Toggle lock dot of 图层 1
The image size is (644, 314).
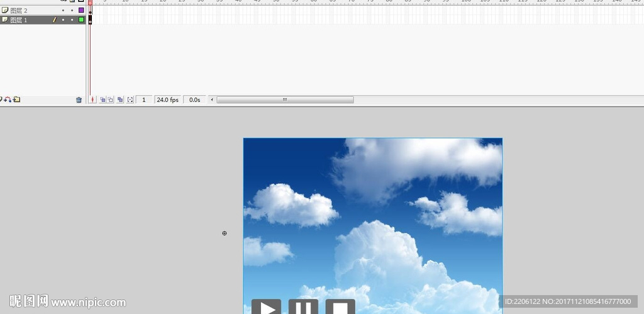click(x=72, y=20)
